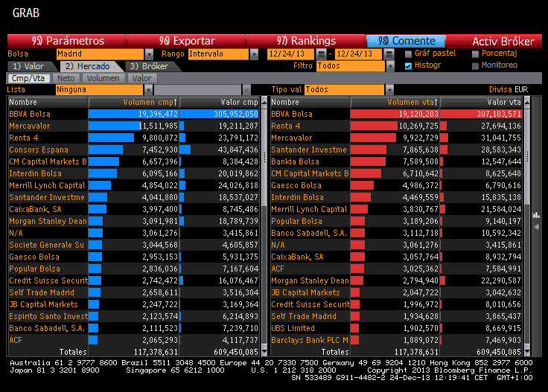Uncheck the Histogr checkbox
Viewport: 548px width, 392px height.
[408, 65]
